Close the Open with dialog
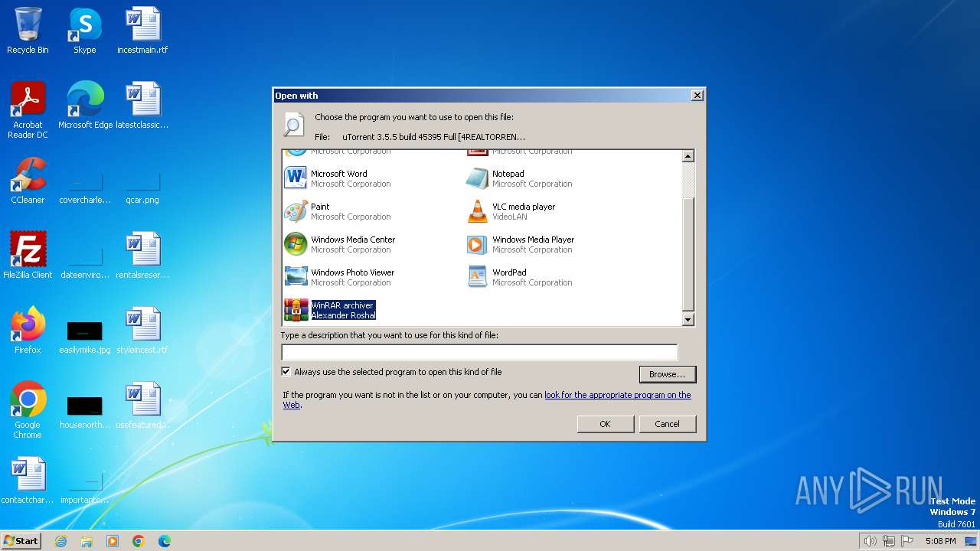Image resolution: width=980 pixels, height=551 pixels. pos(697,96)
